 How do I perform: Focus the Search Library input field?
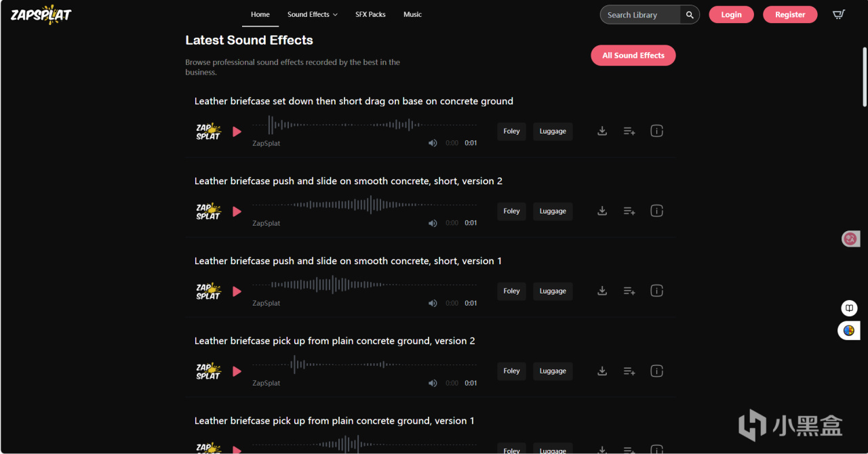point(639,15)
